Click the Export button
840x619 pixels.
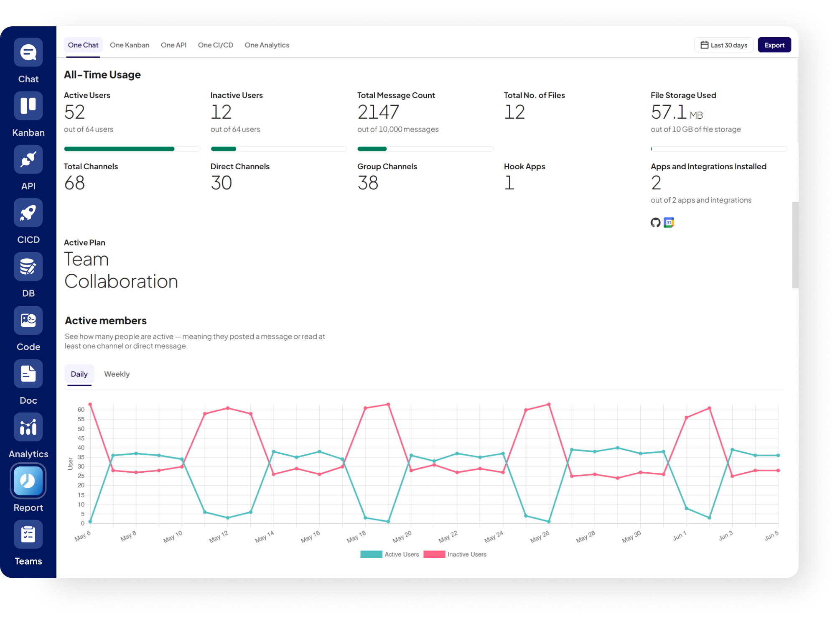(774, 45)
